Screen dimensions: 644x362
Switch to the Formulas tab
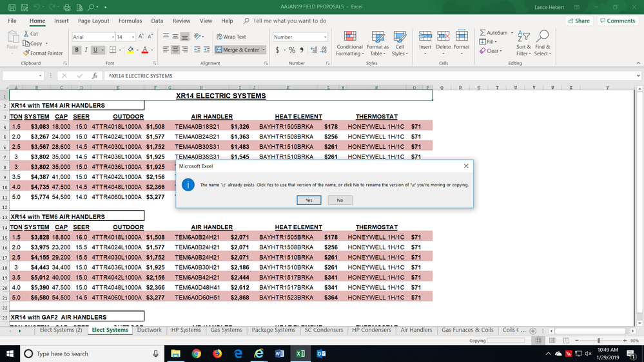click(130, 21)
